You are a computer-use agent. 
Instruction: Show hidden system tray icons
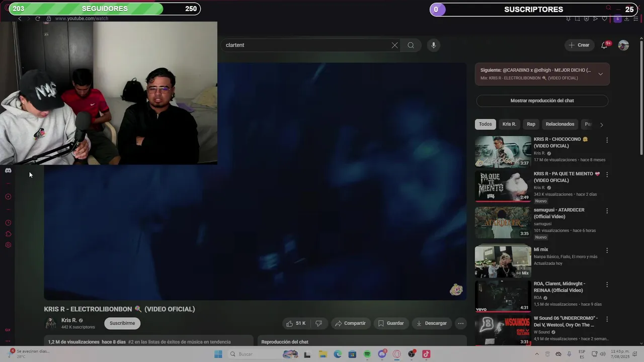click(x=537, y=354)
